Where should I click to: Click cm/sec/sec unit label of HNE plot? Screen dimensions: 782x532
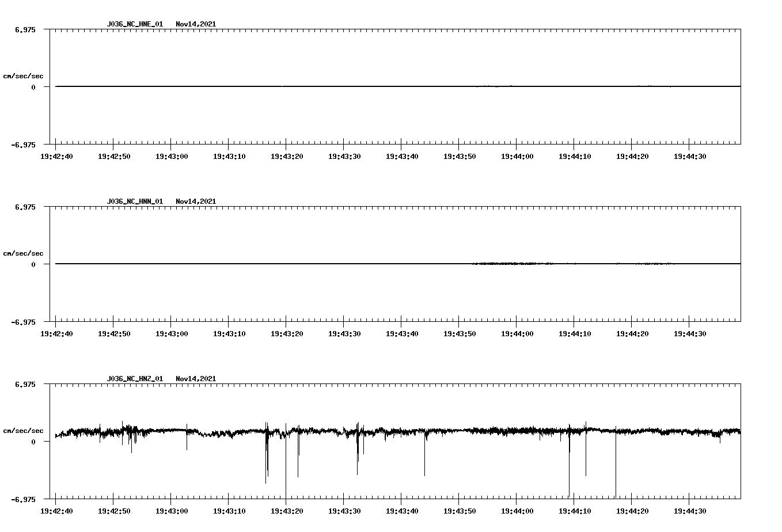tap(23, 76)
